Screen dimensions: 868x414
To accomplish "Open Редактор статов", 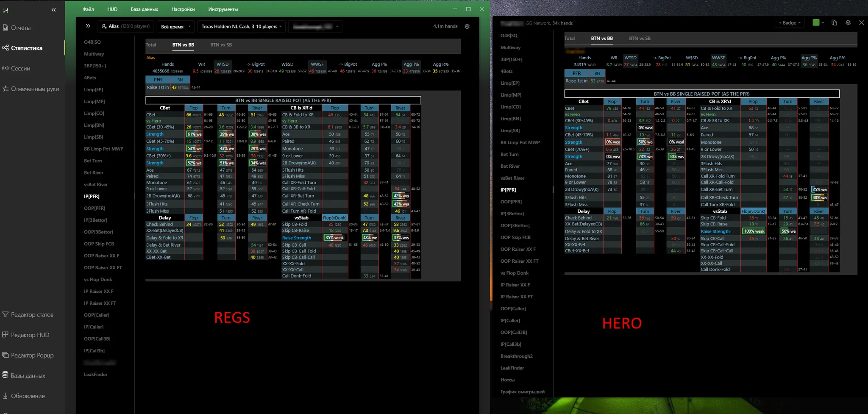I will click(x=28, y=314).
